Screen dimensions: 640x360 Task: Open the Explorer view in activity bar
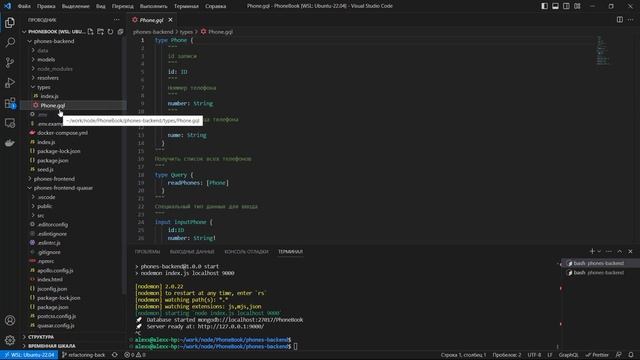pyautogui.click(x=10, y=22)
